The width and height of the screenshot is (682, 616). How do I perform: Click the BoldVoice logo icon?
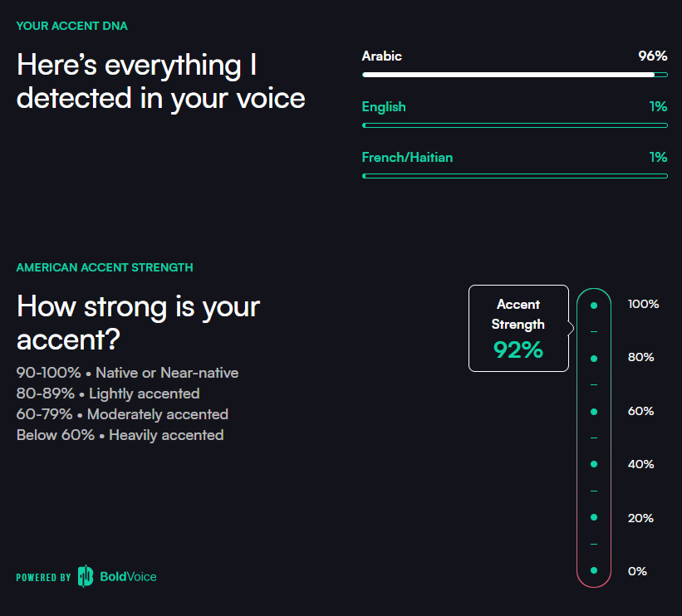pos(86,576)
